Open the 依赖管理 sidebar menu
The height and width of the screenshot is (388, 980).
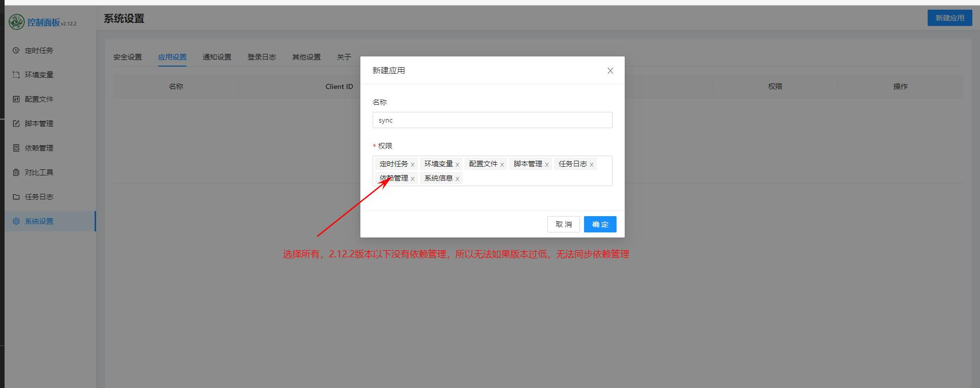tap(50, 148)
